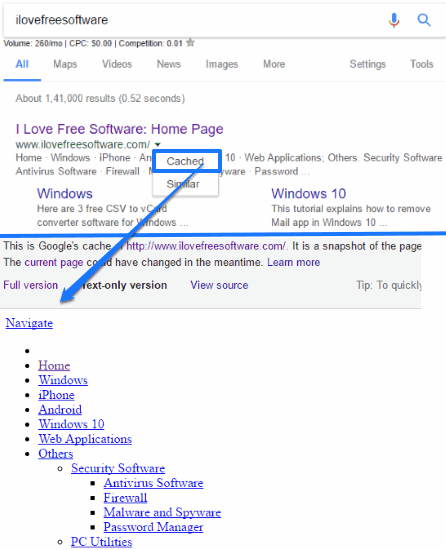Open Antivirus Software link
The width and height of the screenshot is (446, 550).
[x=153, y=483]
